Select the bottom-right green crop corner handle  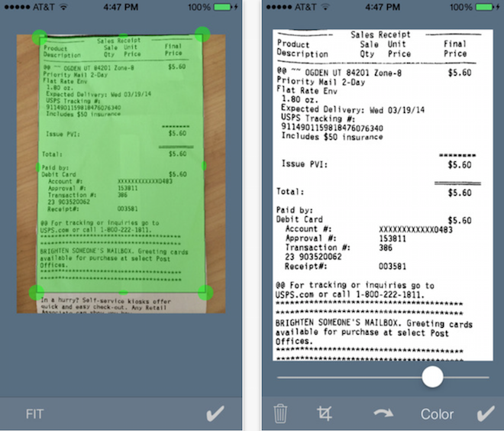(205, 293)
